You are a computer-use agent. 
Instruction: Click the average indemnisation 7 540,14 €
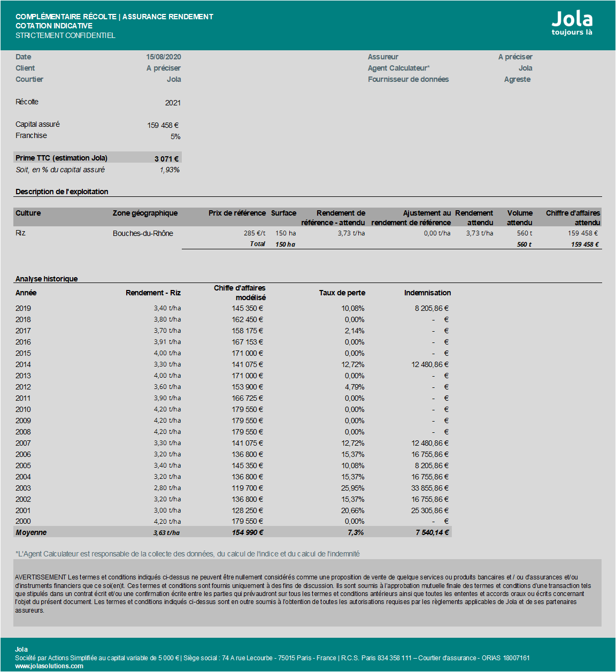432,532
